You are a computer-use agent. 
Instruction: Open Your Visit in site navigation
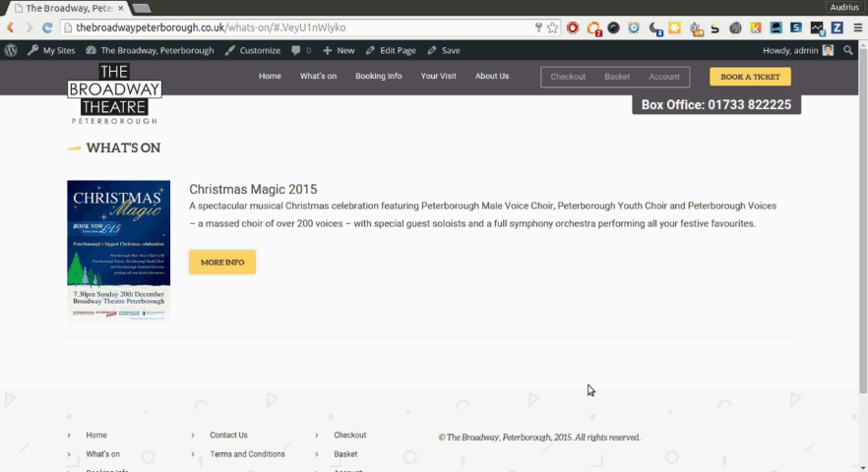439,76
